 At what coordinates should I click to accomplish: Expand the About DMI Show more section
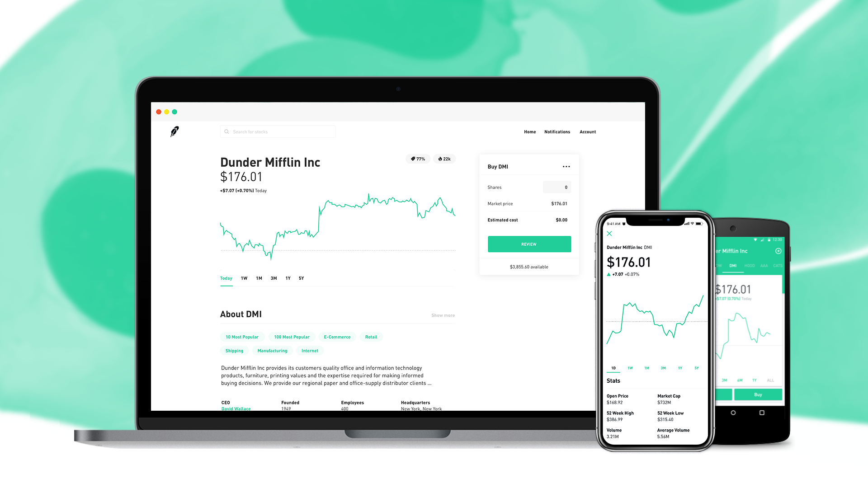pos(443,315)
